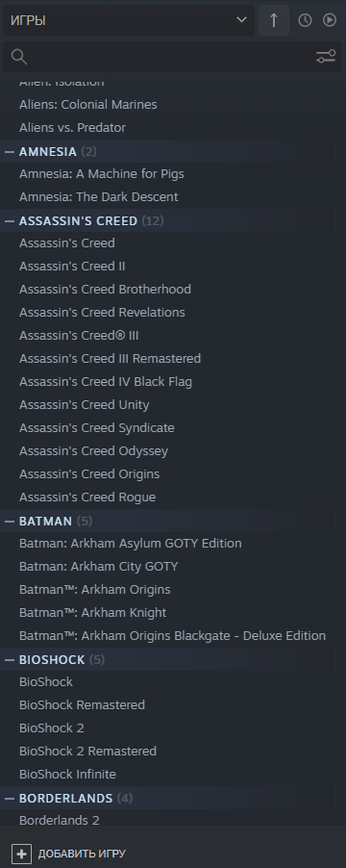Select Assassin's Creed Odyssey
This screenshot has width=346, height=868.
click(x=167, y=451)
